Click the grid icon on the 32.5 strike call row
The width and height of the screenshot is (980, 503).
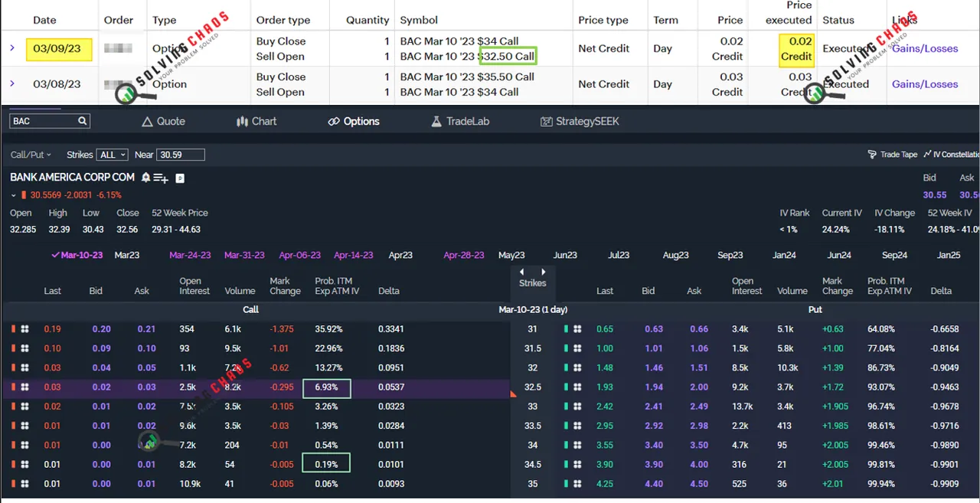24,387
